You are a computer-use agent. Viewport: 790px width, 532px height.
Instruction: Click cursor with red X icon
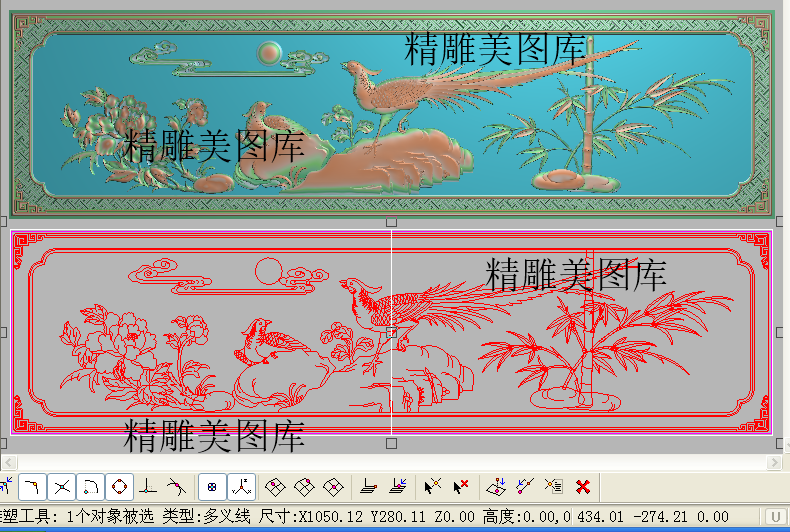tap(460, 487)
